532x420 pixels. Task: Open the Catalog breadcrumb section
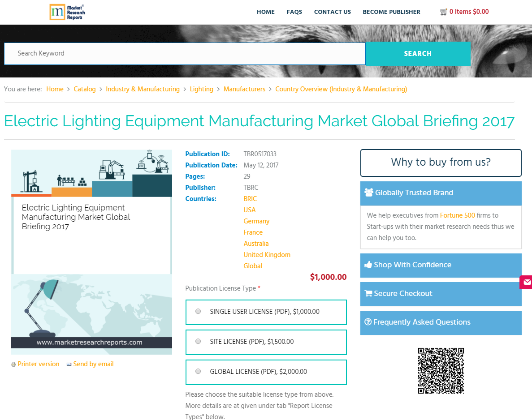84,89
